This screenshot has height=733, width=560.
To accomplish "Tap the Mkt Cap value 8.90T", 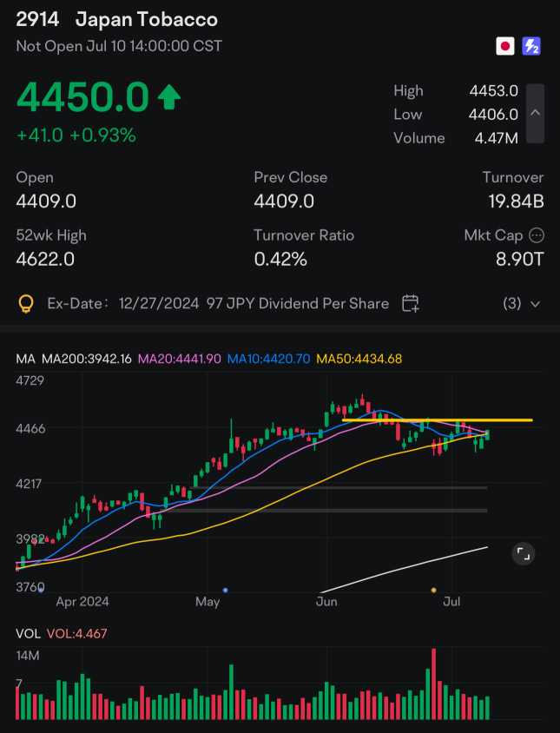I will pos(520,259).
